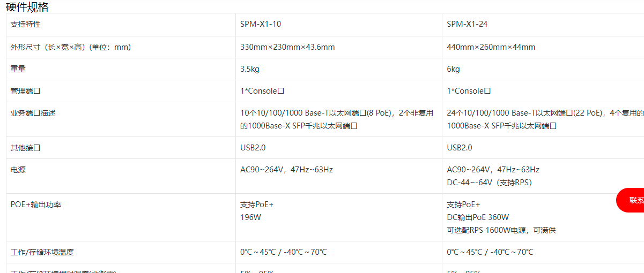
Task: Click the 330mm×230mm×43.6mm dimension value
Action: point(287,47)
